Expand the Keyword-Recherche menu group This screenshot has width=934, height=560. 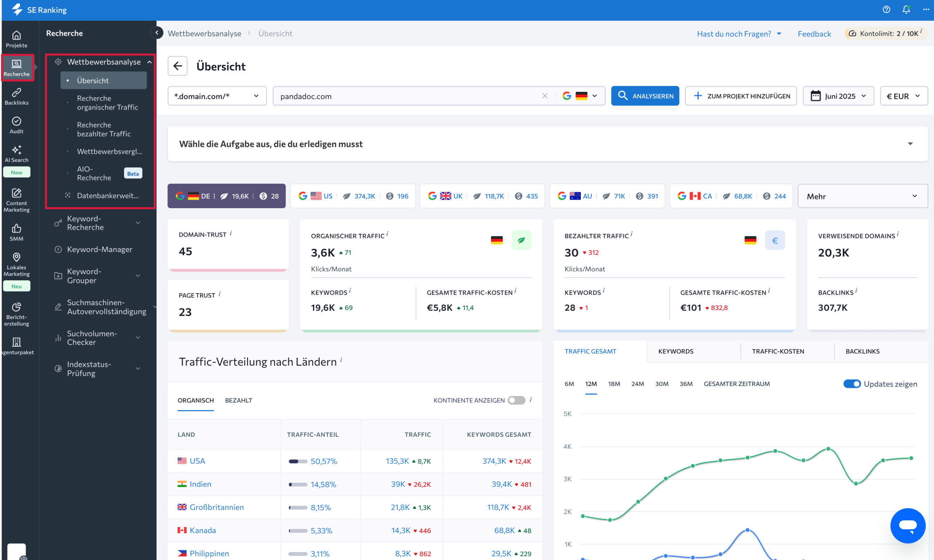point(138,223)
